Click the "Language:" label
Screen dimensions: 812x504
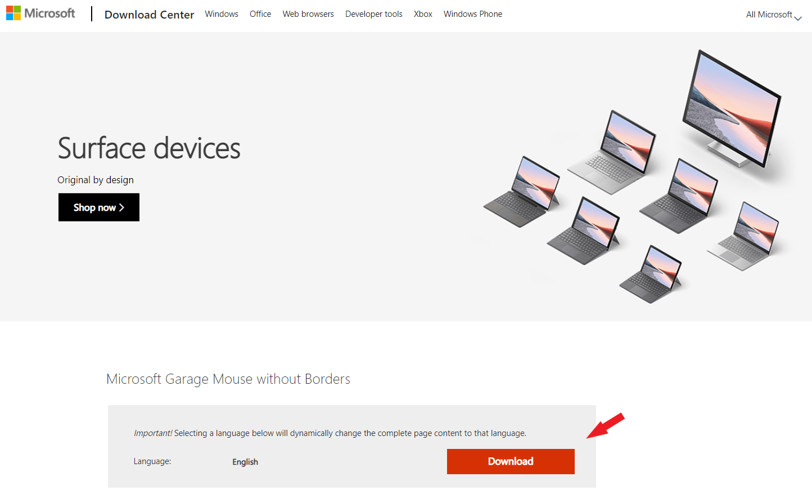coord(152,461)
